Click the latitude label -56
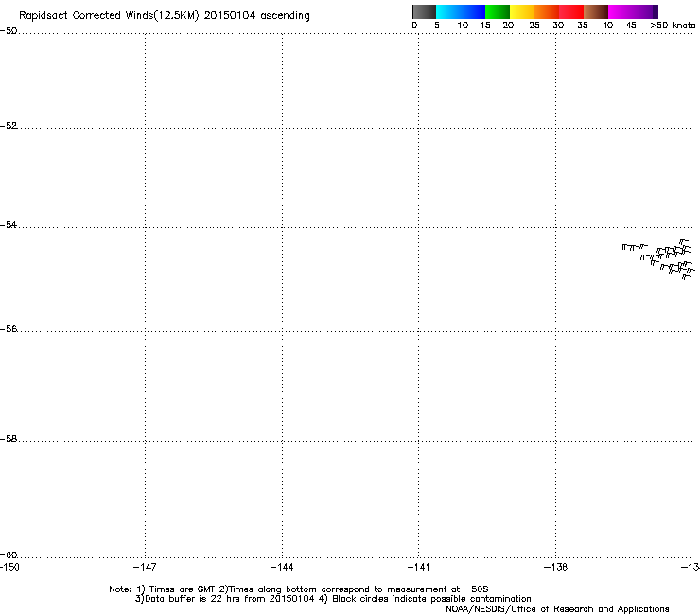Image resolution: width=700 pixels, height=615 pixels. (9, 328)
